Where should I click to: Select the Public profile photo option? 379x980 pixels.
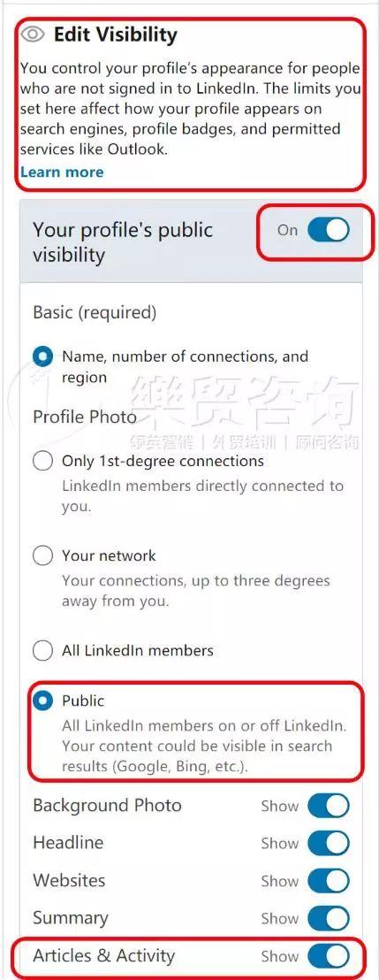click(x=43, y=701)
